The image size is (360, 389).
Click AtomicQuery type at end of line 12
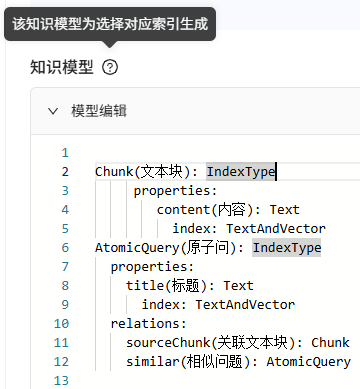(309, 362)
